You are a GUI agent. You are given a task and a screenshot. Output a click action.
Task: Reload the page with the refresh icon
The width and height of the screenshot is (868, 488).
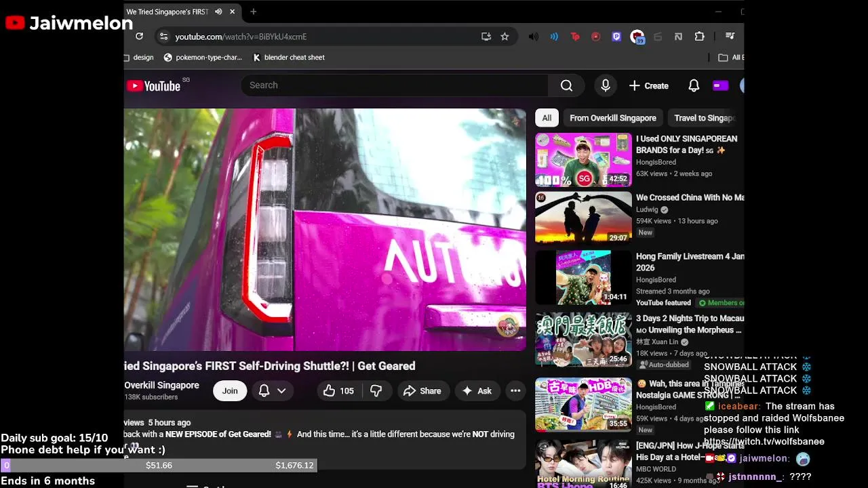point(139,37)
